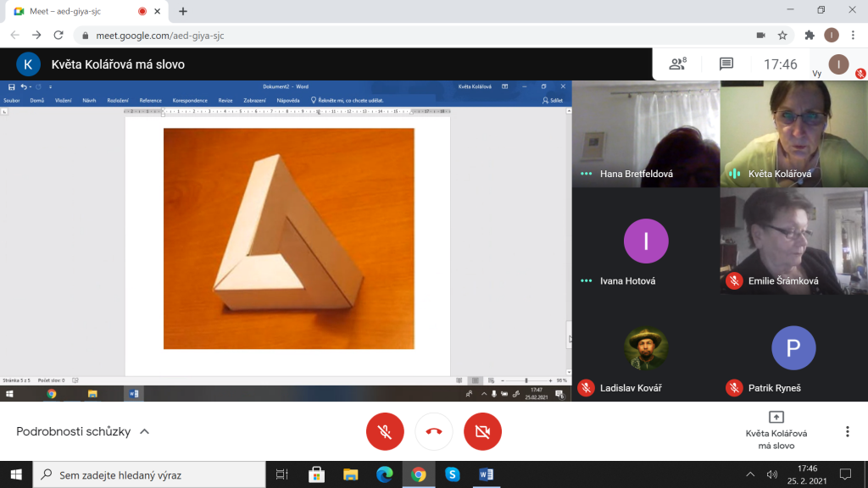Click the red hang up call button

[434, 431]
